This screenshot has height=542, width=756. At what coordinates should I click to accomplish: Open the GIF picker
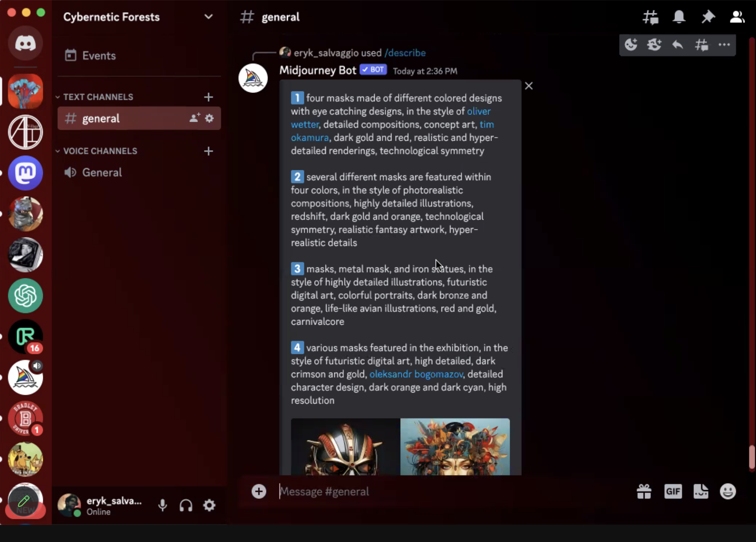tap(673, 492)
